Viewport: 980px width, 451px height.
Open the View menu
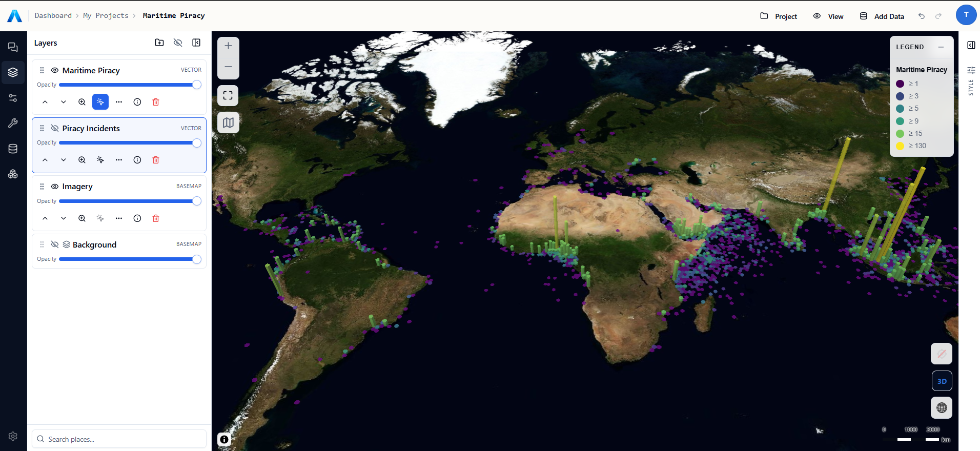click(828, 16)
